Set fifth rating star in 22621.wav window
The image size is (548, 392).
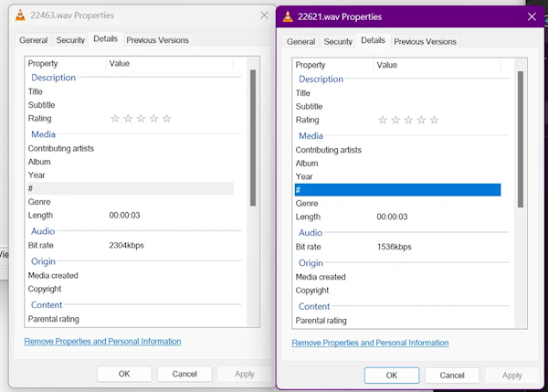click(x=434, y=120)
